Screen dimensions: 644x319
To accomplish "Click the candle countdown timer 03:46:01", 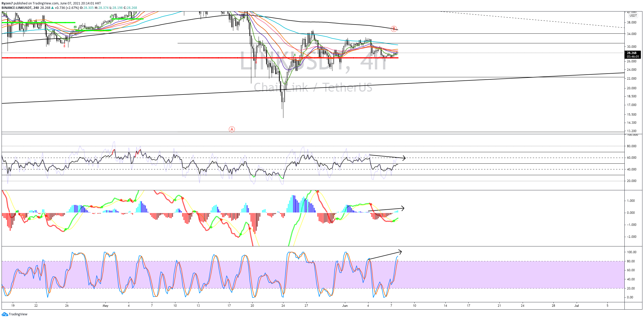I will coord(633,56).
